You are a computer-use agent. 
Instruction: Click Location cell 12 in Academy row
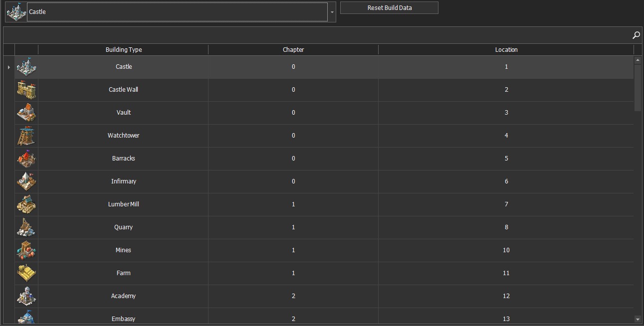click(506, 296)
